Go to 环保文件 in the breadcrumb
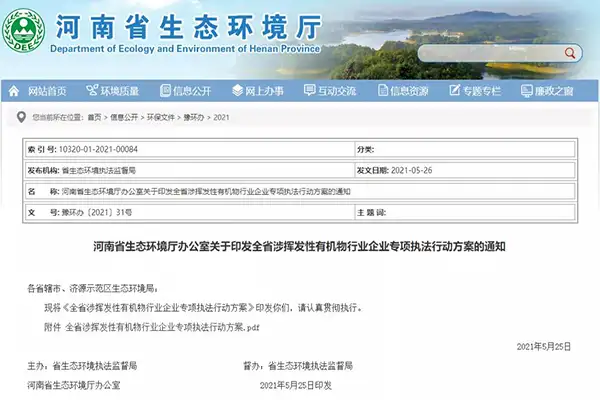 [x=161, y=118]
